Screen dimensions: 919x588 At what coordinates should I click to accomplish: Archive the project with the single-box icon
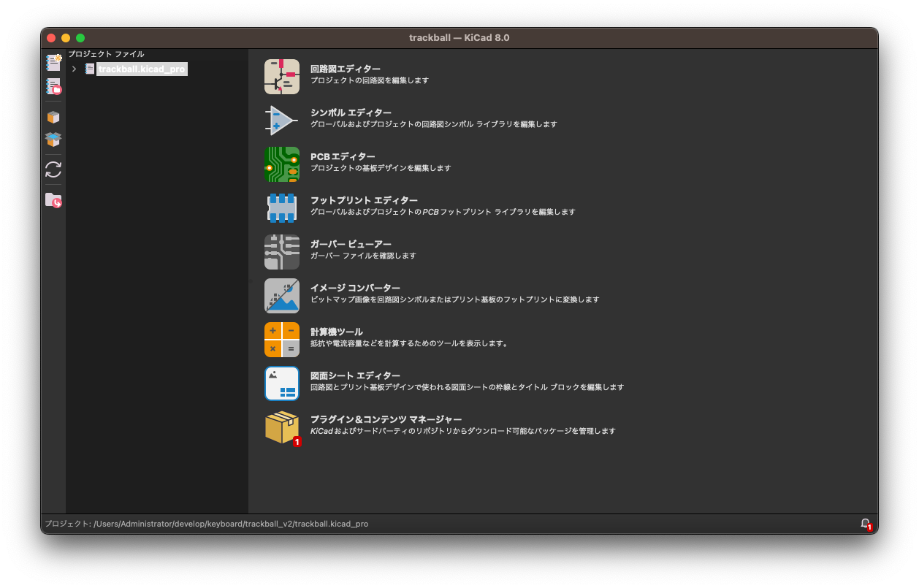click(x=53, y=117)
